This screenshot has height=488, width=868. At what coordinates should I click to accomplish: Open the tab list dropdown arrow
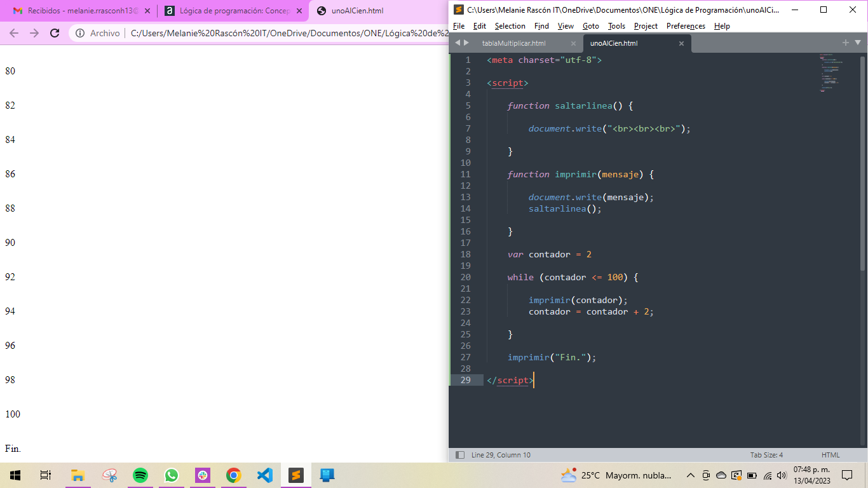[857, 43]
